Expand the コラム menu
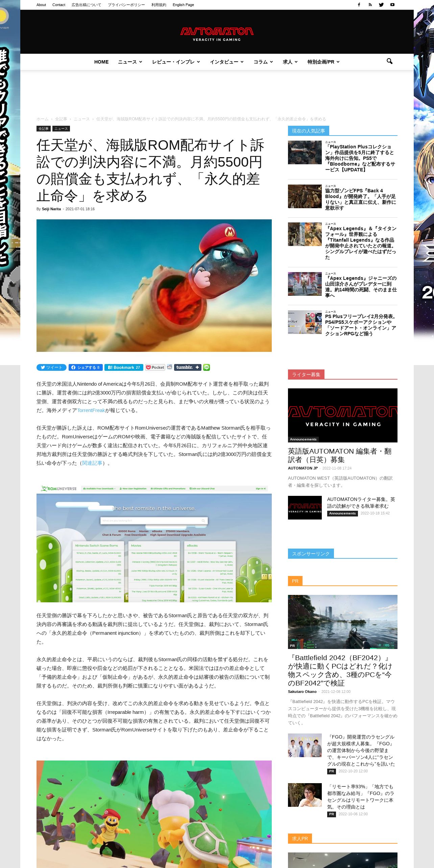 pyautogui.click(x=263, y=62)
